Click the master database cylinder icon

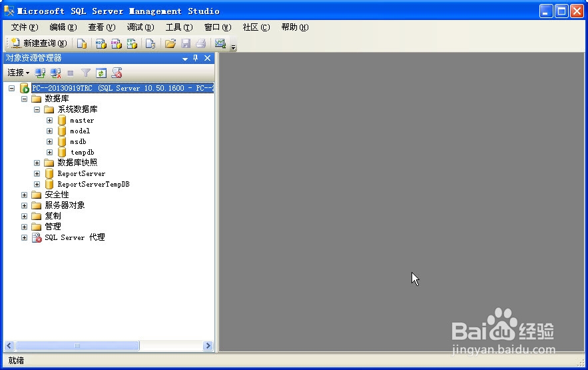62,121
